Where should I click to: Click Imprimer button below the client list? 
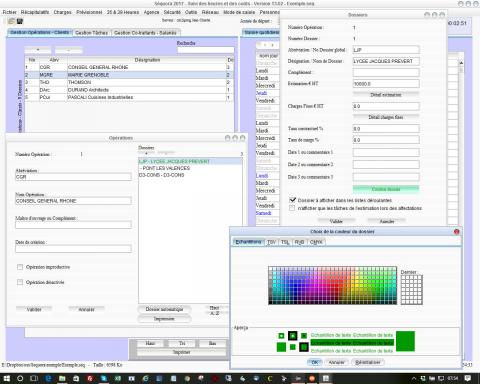(181, 352)
